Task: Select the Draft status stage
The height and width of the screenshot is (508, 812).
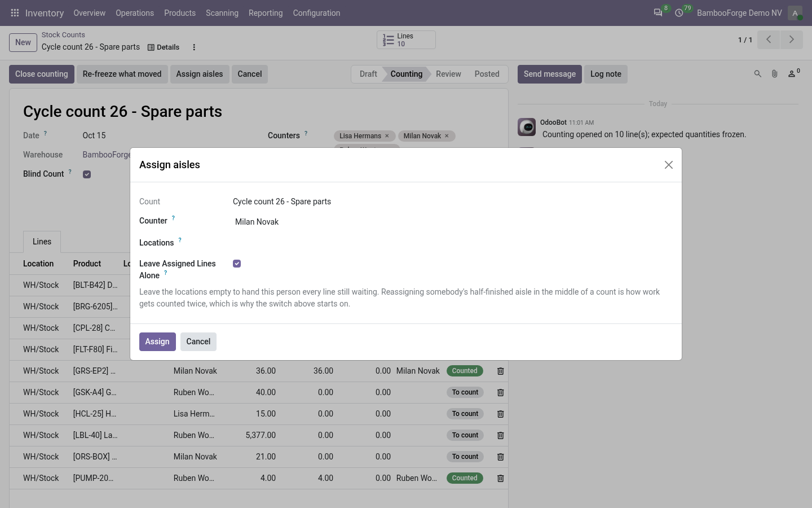Action: point(368,74)
